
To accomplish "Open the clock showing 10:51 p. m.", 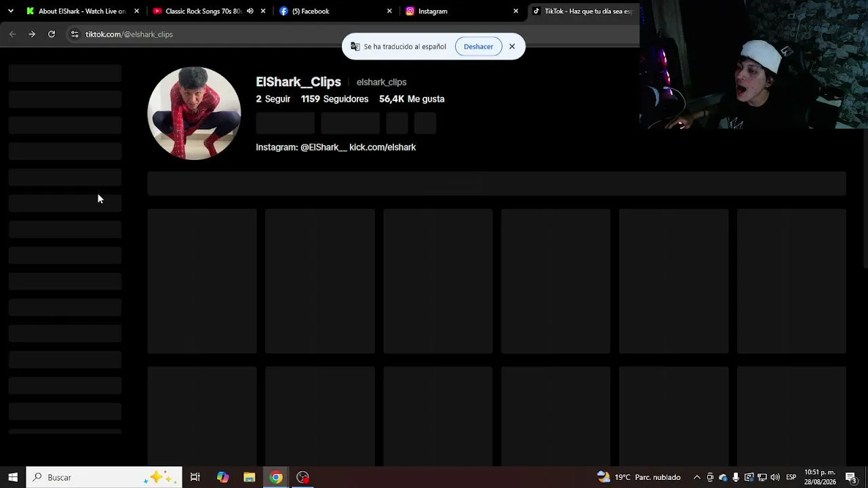I will 820,477.
